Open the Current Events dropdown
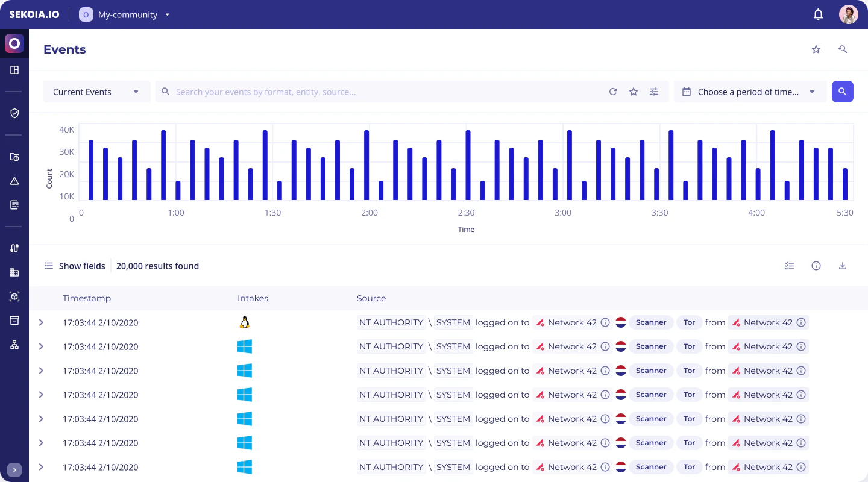Viewport: 868px width, 482px height. (96, 92)
